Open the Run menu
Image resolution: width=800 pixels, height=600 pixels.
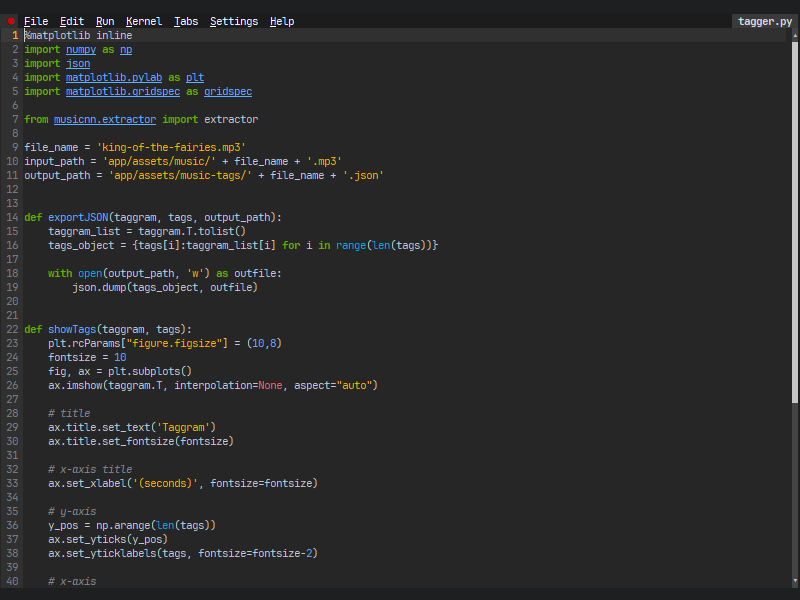click(105, 21)
